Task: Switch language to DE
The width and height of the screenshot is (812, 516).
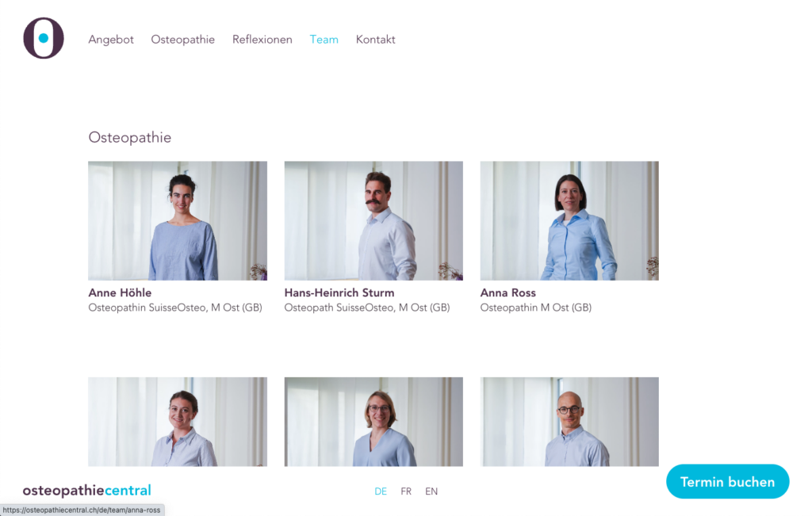Action: 381,491
